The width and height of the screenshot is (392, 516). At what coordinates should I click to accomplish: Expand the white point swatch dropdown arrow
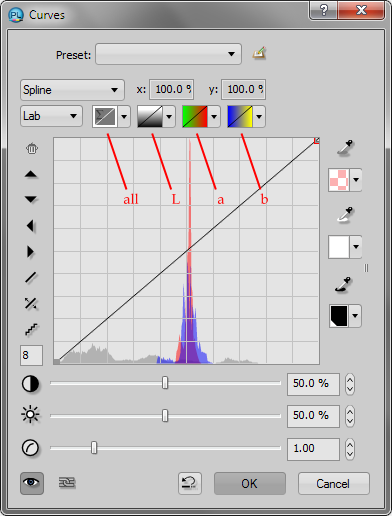(356, 247)
